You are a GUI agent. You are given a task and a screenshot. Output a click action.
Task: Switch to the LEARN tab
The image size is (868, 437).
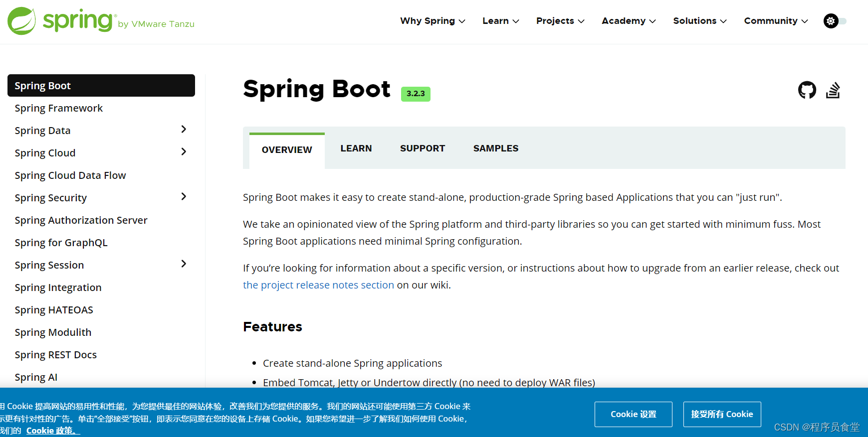(x=356, y=148)
